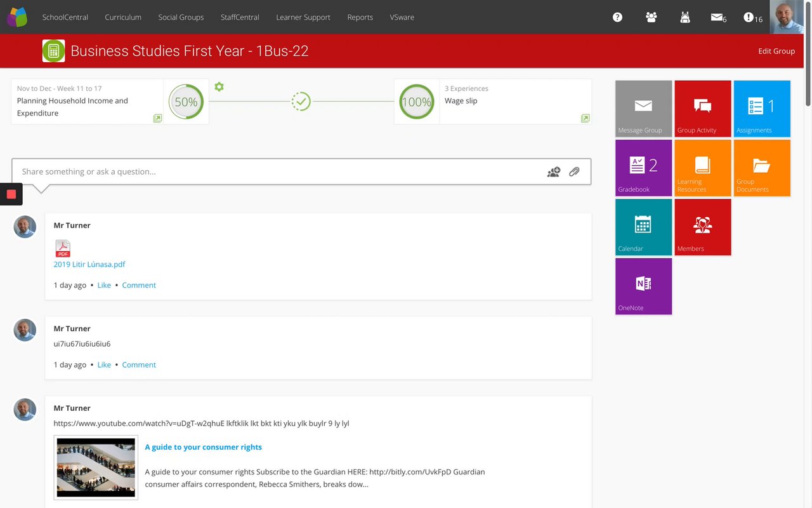The image size is (812, 508).
Task: Like the ui7iu67iu6iu6iu6 post
Action: [104, 364]
